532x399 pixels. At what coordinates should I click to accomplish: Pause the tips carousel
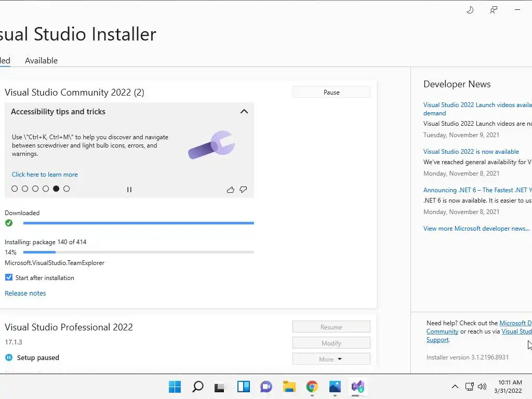129,190
